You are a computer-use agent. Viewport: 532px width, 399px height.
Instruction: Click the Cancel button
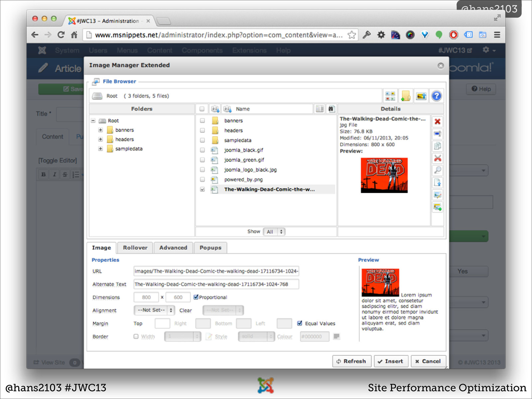(428, 361)
